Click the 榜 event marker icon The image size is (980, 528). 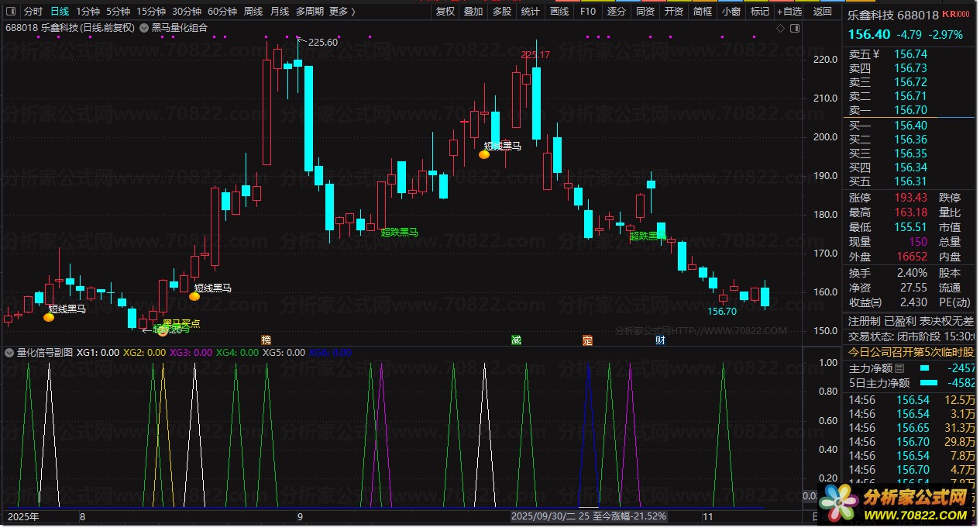(x=266, y=340)
